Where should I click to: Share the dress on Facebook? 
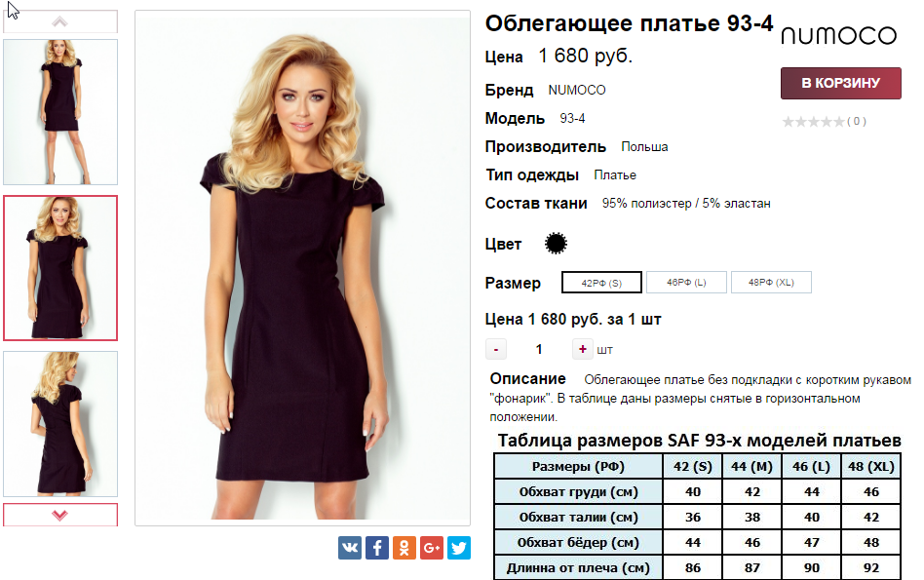[377, 548]
